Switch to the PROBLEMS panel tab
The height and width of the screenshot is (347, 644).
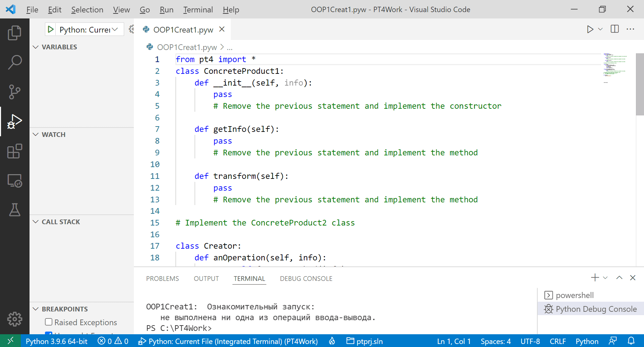point(162,279)
